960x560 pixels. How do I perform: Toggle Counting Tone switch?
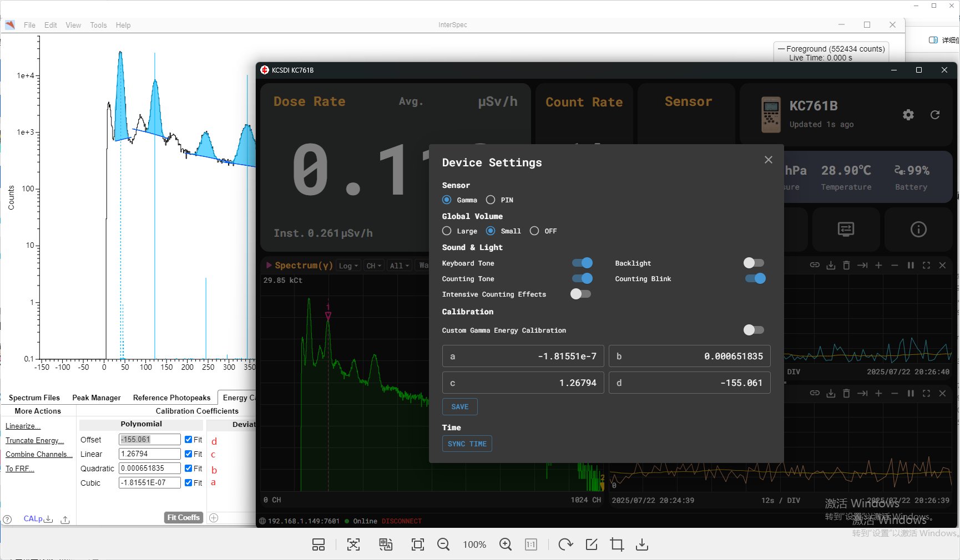tap(582, 278)
